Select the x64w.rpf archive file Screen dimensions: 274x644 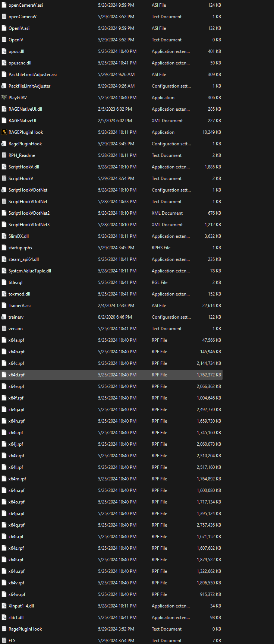pyautogui.click(x=17, y=594)
